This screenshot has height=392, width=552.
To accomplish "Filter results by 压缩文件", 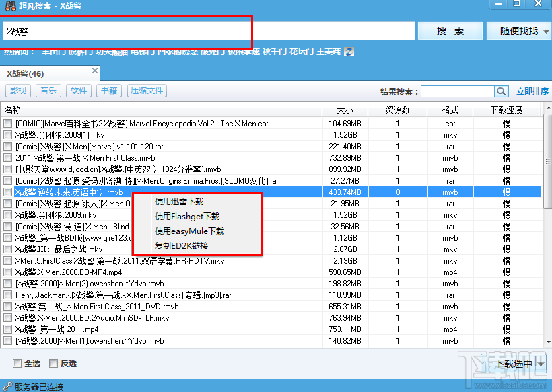I will (147, 91).
